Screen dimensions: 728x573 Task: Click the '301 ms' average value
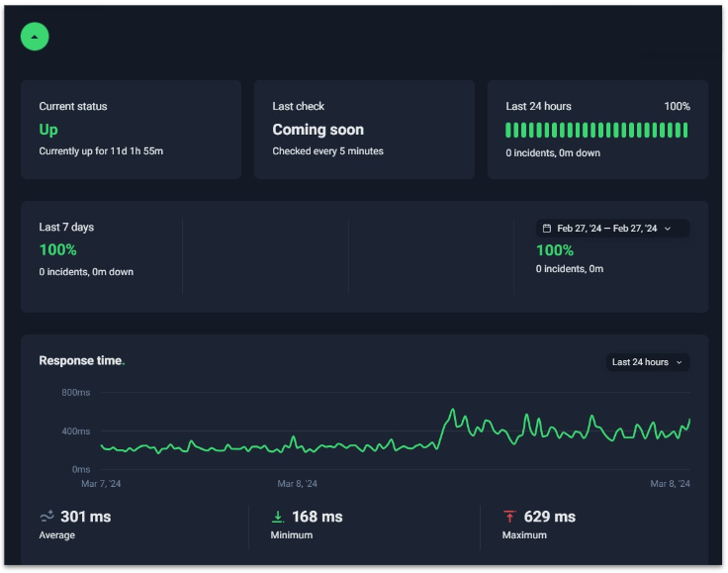(x=86, y=517)
